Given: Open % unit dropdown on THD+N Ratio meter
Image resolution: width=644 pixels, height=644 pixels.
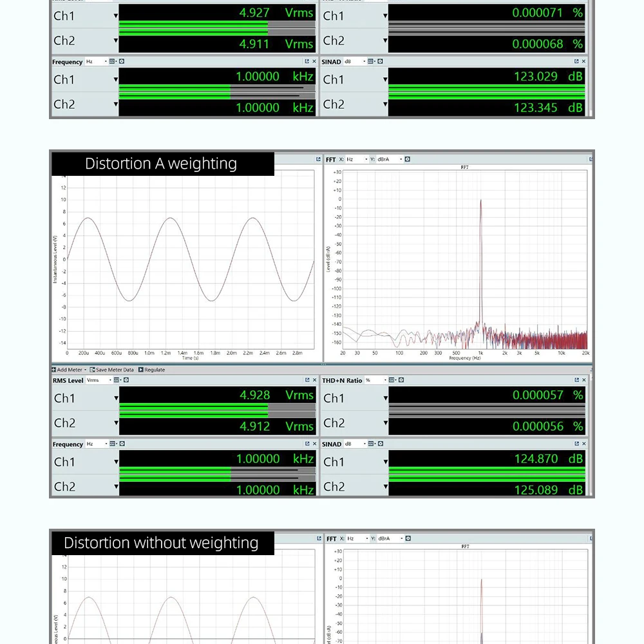Looking at the screenshot, I should click(x=376, y=381).
